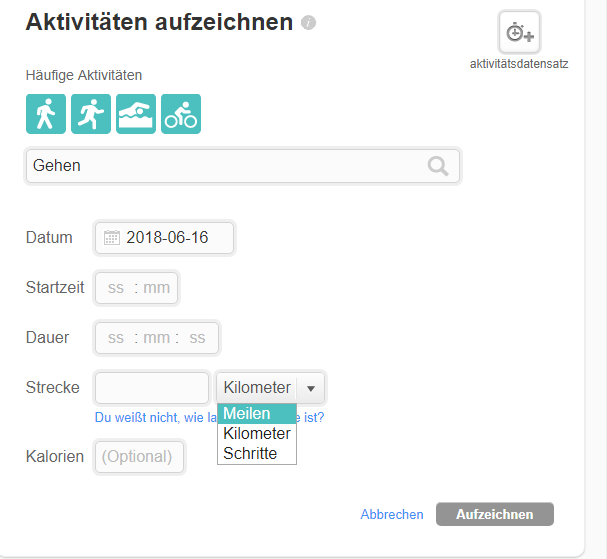607x559 pixels.
Task: Choose Schritte from the unit list
Action: [x=257, y=453]
